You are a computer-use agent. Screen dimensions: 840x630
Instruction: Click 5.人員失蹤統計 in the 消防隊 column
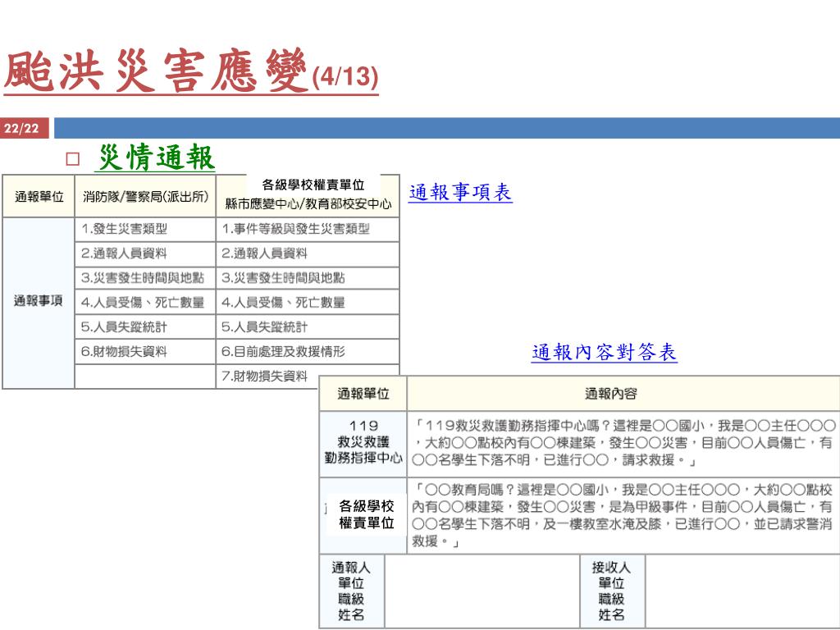pyautogui.click(x=145, y=326)
